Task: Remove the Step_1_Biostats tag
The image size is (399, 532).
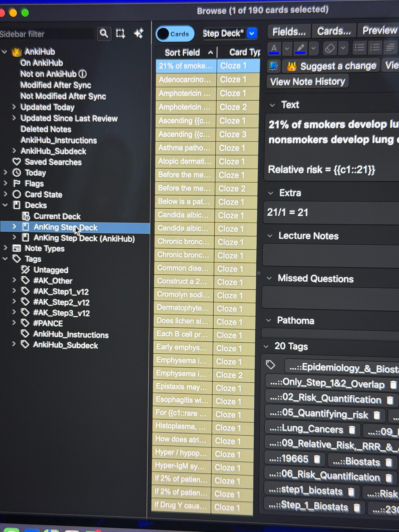Action: [x=357, y=508]
